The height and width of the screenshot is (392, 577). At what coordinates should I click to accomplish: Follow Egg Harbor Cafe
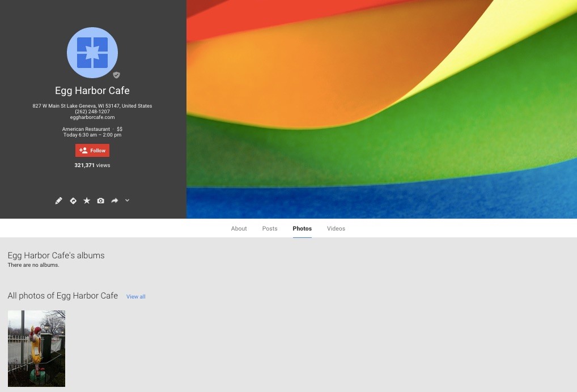pyautogui.click(x=92, y=151)
